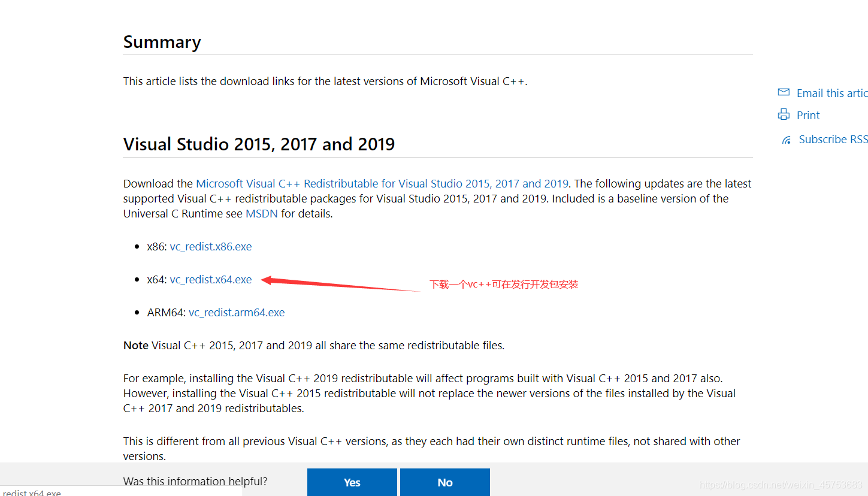Screen dimensions: 868x496
Task: Answer No to helpful question
Action: click(445, 482)
